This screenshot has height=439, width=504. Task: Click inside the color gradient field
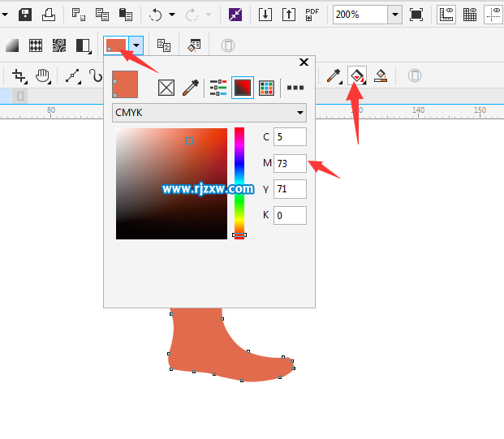click(x=171, y=183)
